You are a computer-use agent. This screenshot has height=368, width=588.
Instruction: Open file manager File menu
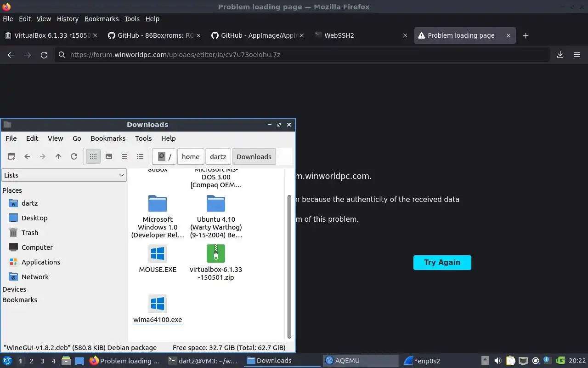[11, 138]
